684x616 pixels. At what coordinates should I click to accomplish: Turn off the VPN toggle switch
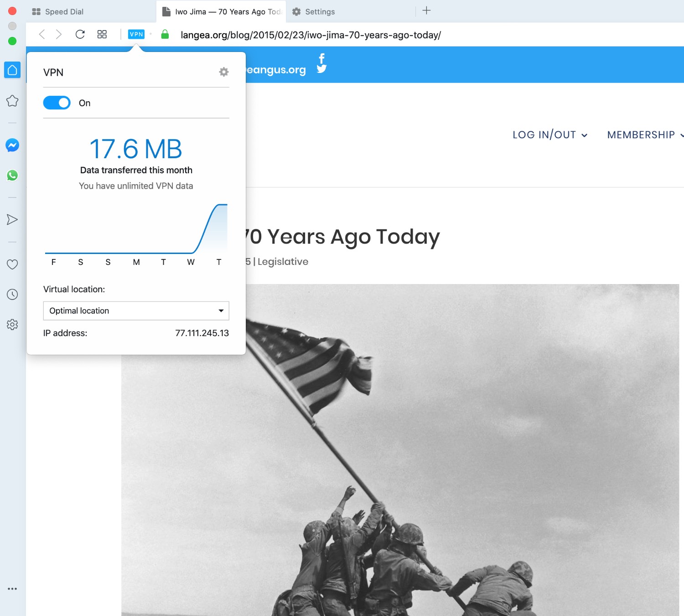coord(57,103)
